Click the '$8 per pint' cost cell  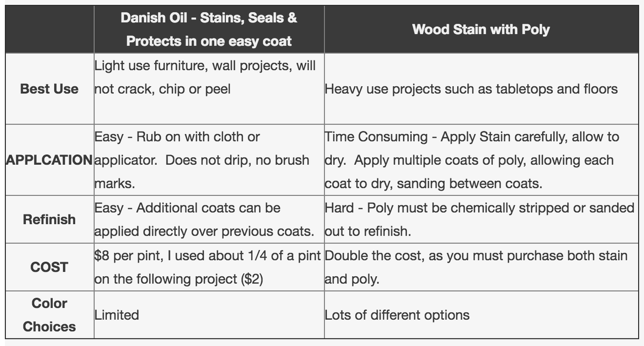(208, 267)
